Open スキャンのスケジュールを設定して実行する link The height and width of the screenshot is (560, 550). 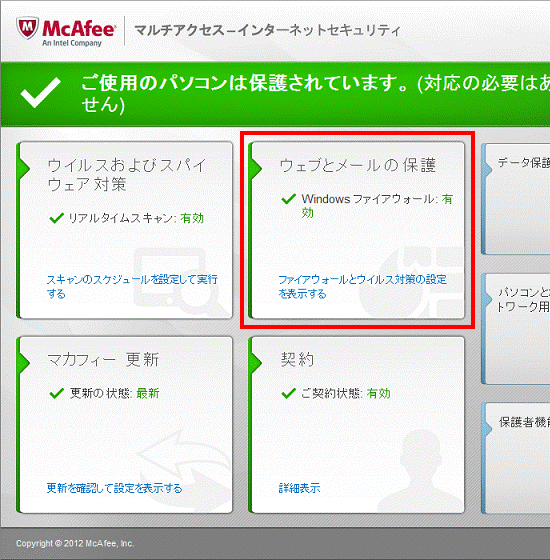[132, 286]
